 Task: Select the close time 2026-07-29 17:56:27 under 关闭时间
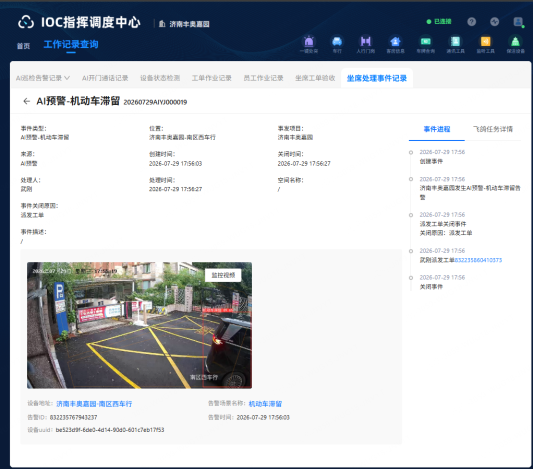[304, 163]
